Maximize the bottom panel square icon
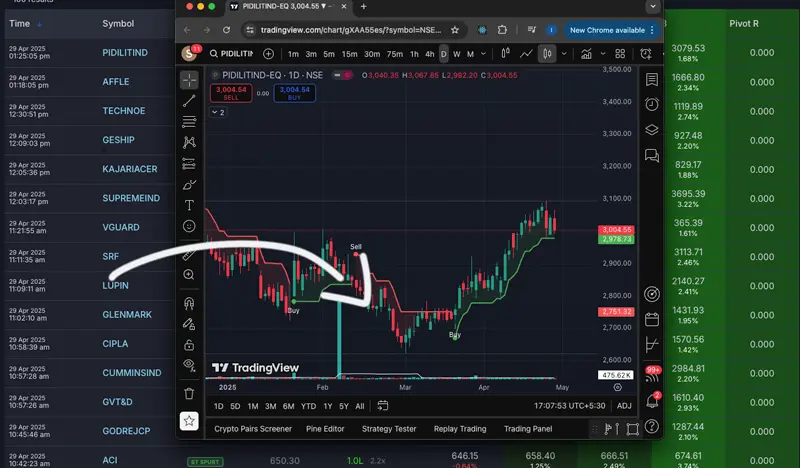Viewport: 800px width, 468px height. (x=633, y=429)
